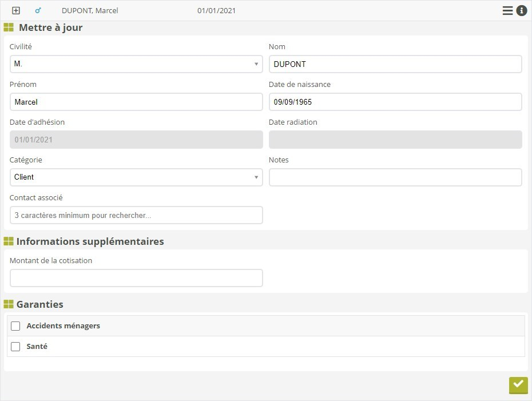Click the Montant de la cotisation field
The width and height of the screenshot is (532, 401).
pyautogui.click(x=136, y=278)
